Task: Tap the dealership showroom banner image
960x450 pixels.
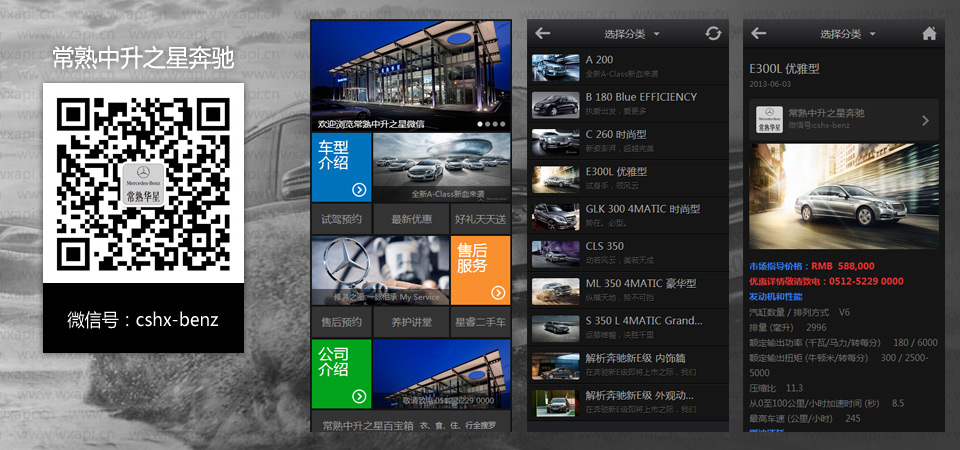Action: (411, 75)
